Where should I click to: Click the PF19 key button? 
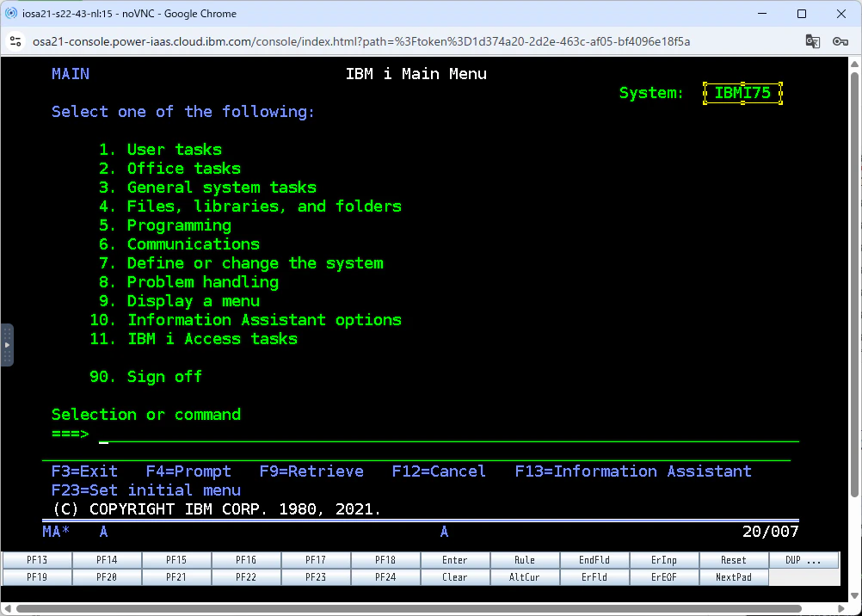37,577
